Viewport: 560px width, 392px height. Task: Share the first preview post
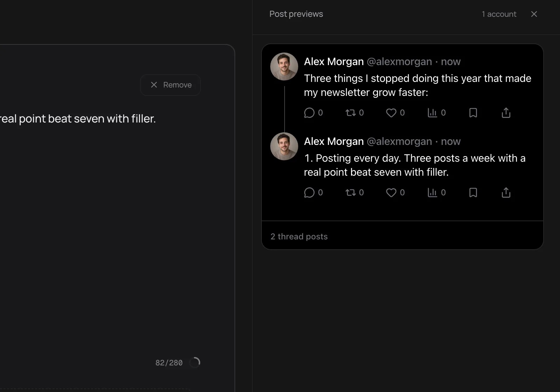click(506, 113)
